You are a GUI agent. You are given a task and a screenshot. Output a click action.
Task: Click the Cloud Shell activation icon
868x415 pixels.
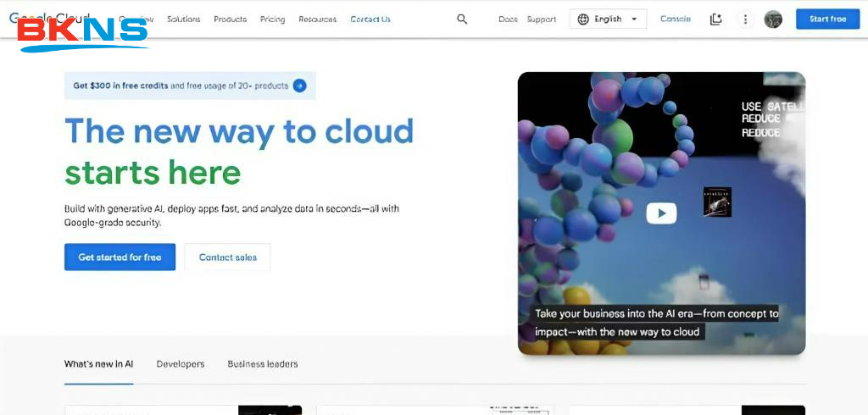715,19
